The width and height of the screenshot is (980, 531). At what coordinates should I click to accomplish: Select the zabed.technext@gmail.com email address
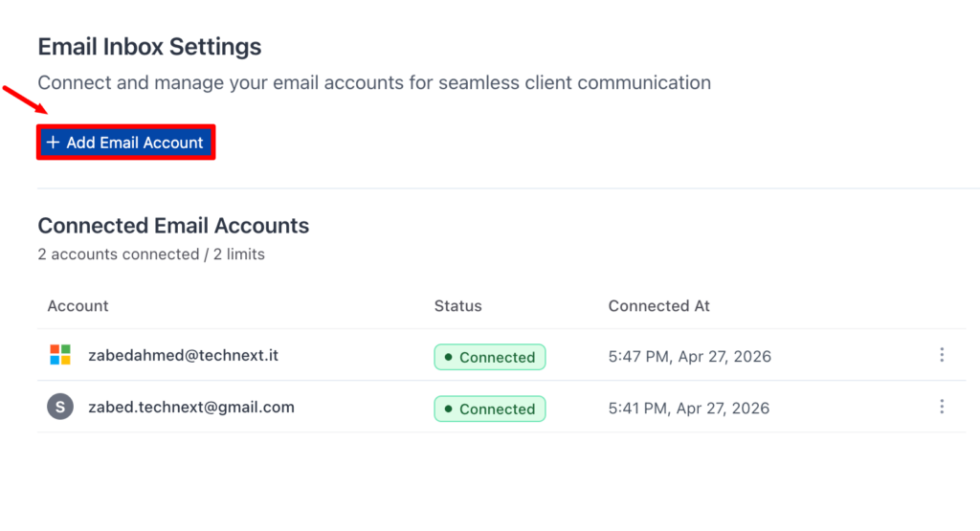pos(190,407)
